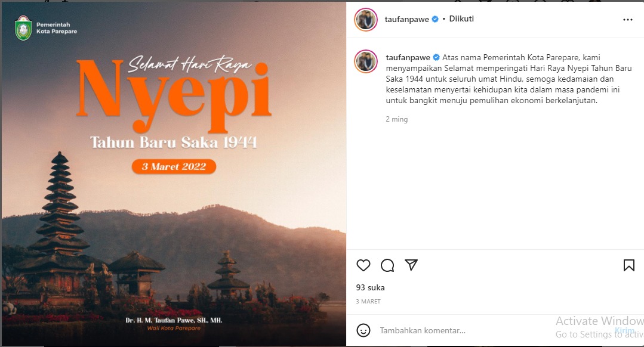Viewport: 644px width, 347px height.
Task: Click the Nyepi greeting post image
Action: coord(173,173)
